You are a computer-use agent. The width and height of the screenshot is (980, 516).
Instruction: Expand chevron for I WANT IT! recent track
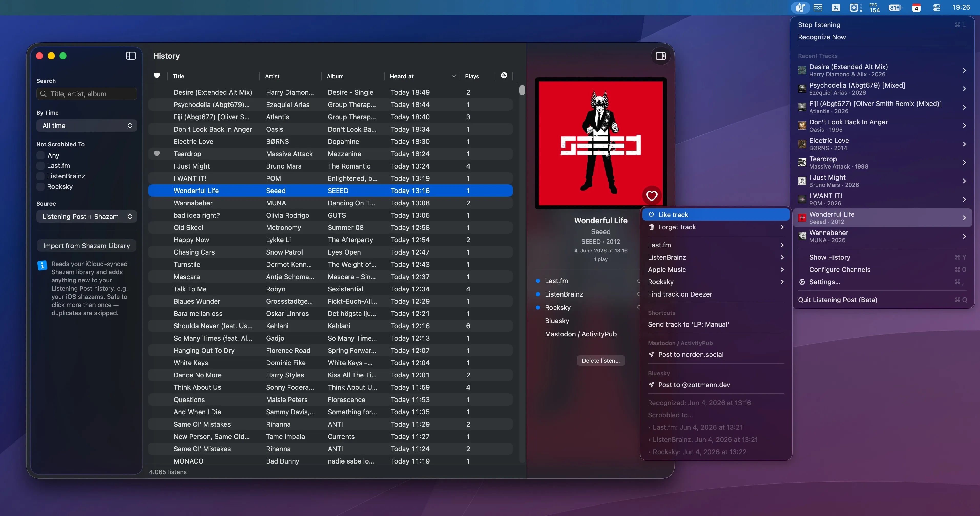coord(964,199)
